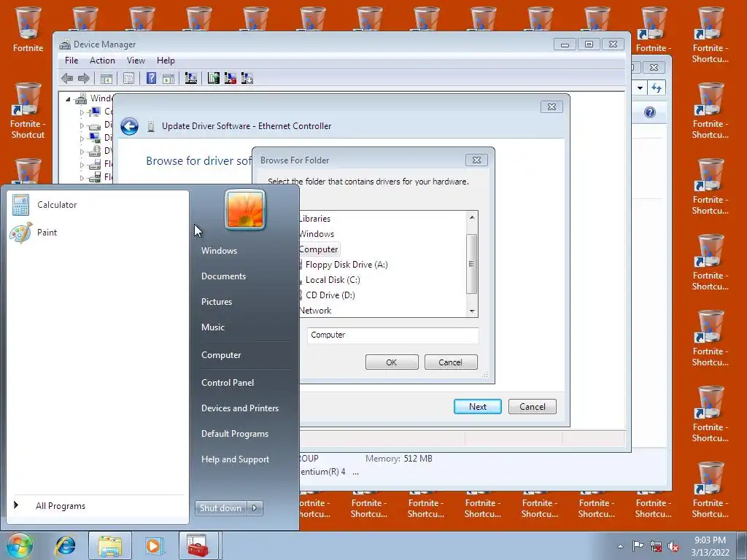Open Music from the Start menu
The height and width of the screenshot is (560, 747).
(x=212, y=327)
